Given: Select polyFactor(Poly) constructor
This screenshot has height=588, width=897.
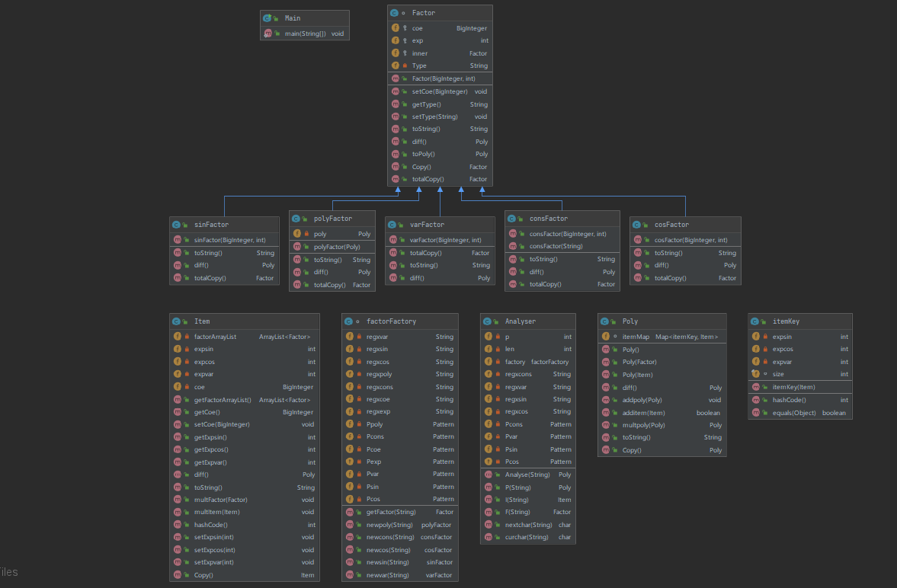Looking at the screenshot, I should [332, 247].
